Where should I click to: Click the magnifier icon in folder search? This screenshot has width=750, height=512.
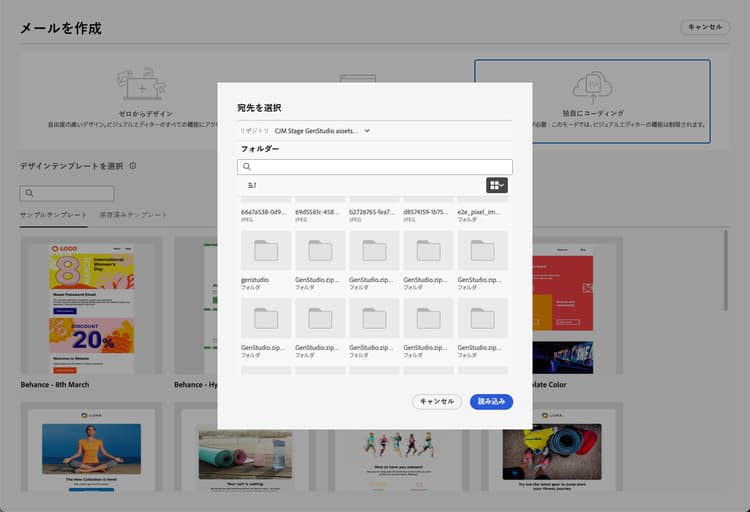(247, 167)
